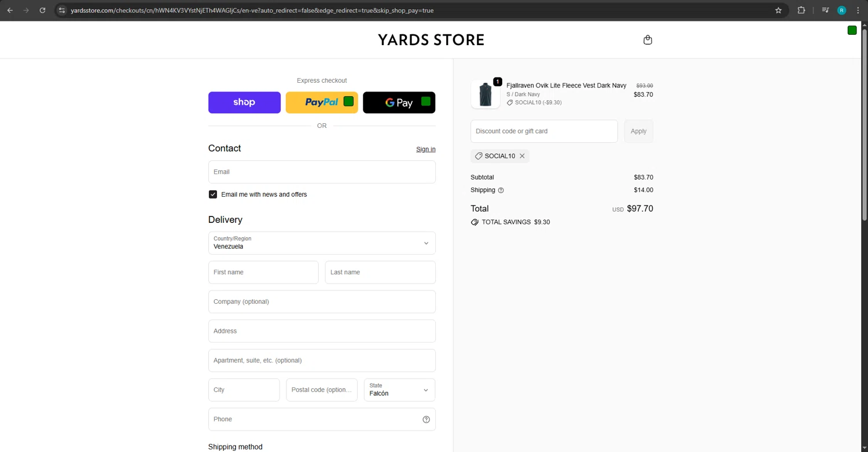The height and width of the screenshot is (452, 868).
Task: Reload the checkout page
Action: [42, 10]
